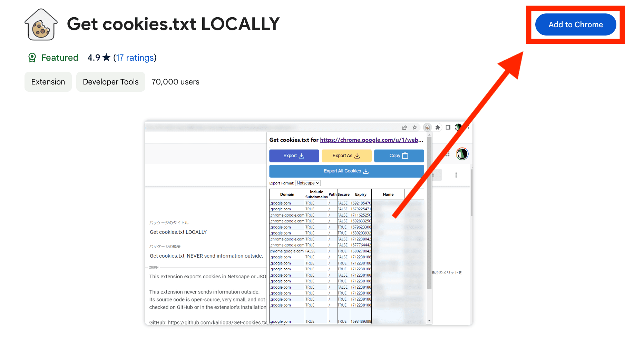
Task: Click the pinned cookie extension toolbar icon
Action: 428,128
